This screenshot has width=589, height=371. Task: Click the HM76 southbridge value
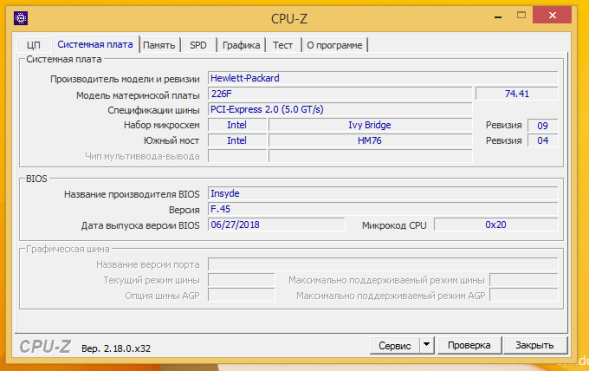click(x=370, y=140)
